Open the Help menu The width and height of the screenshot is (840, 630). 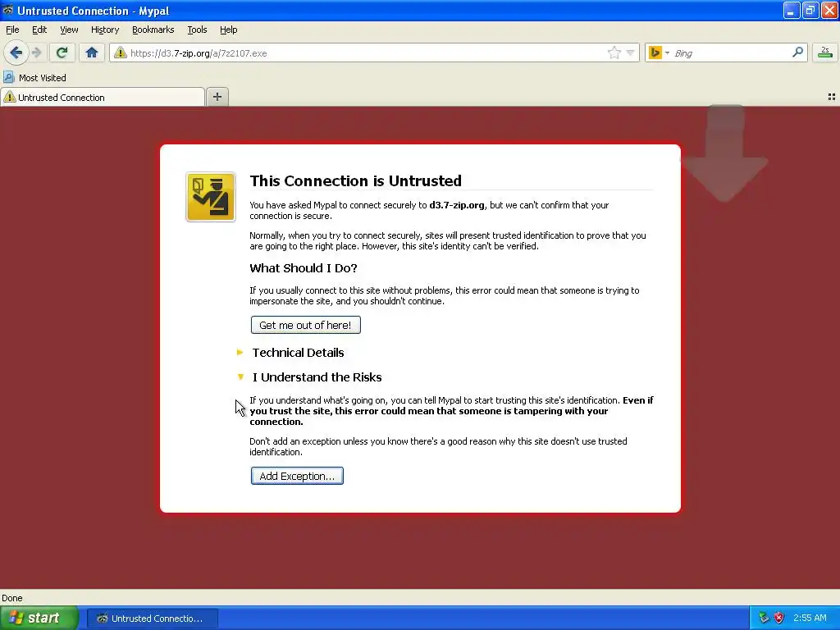pyautogui.click(x=229, y=30)
